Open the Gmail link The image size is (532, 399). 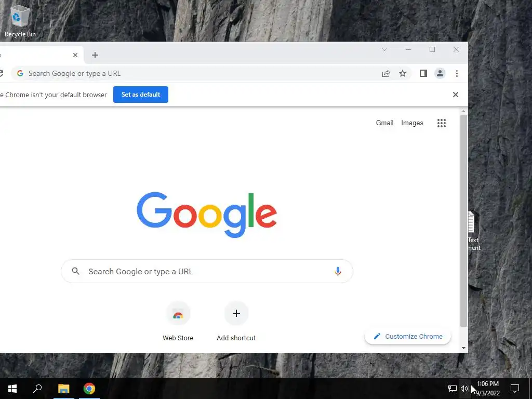tap(384, 123)
